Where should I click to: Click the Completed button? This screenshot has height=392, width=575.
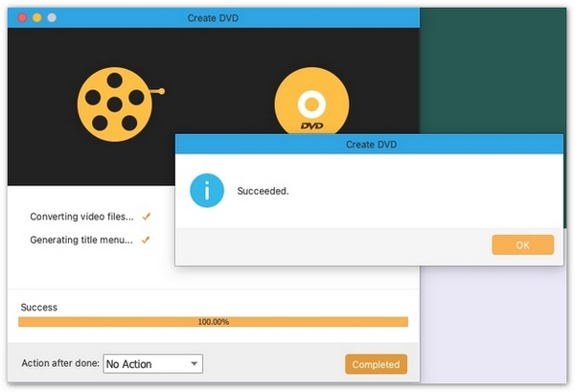pyautogui.click(x=376, y=364)
